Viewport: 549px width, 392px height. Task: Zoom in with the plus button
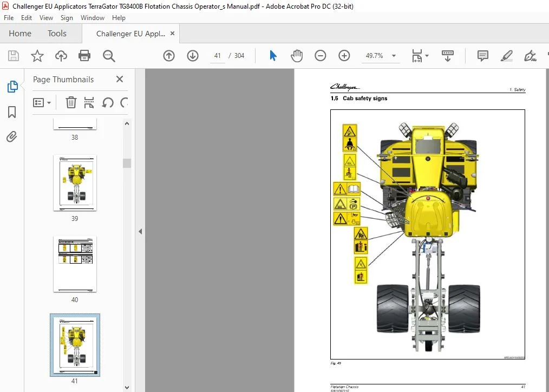point(344,56)
